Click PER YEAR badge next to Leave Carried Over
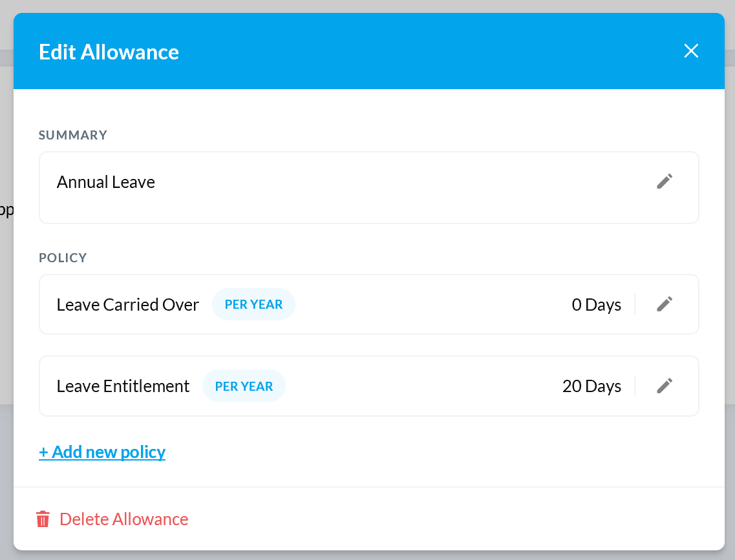Image resolution: width=735 pixels, height=560 pixels. click(253, 304)
